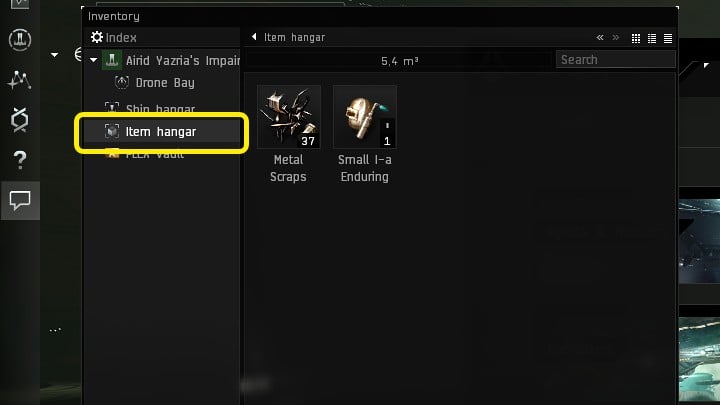Switch to large icons grid view
720x405 pixels.
click(636, 39)
